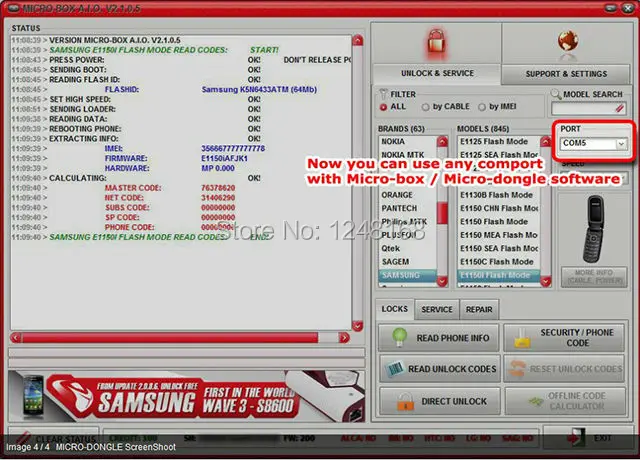This screenshot has width=640, height=460.
Task: Choose E1150 CHN Flash Mode model
Action: click(498, 208)
